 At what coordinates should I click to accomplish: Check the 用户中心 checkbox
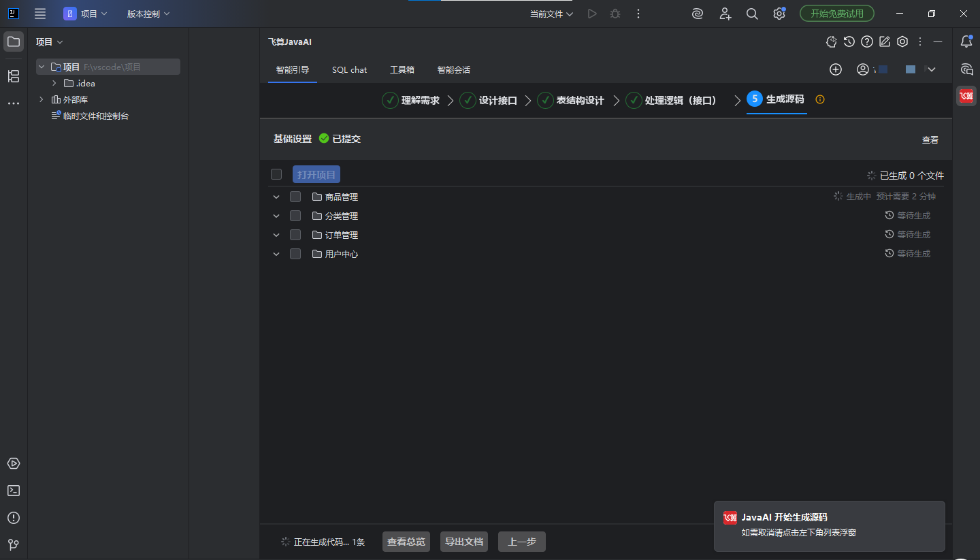click(x=295, y=254)
